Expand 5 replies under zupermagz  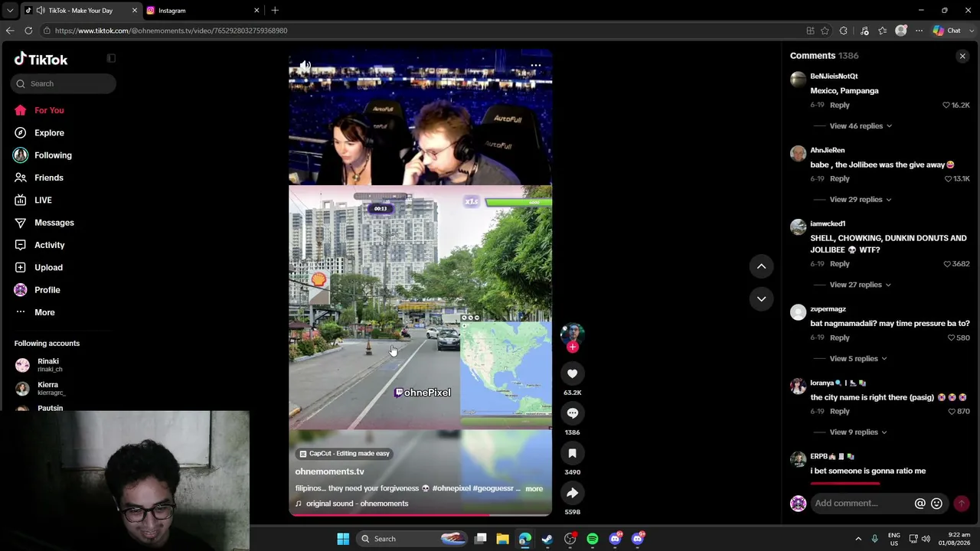(858, 359)
